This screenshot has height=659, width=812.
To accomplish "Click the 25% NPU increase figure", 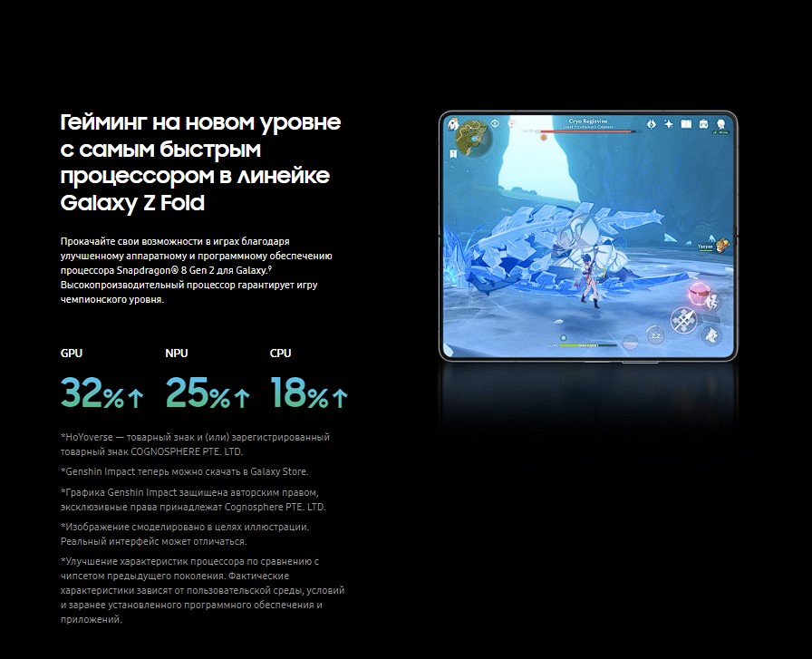I will 208,392.
